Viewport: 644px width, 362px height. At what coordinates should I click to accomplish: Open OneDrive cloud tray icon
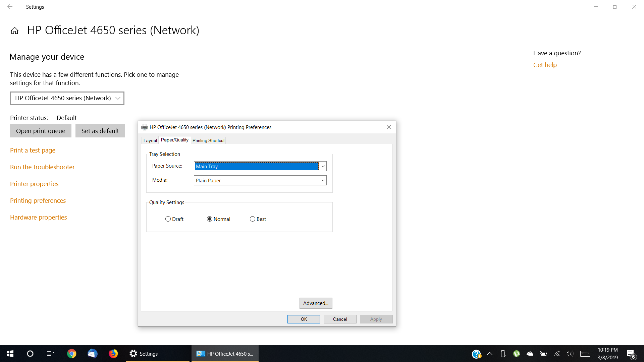[530, 354]
